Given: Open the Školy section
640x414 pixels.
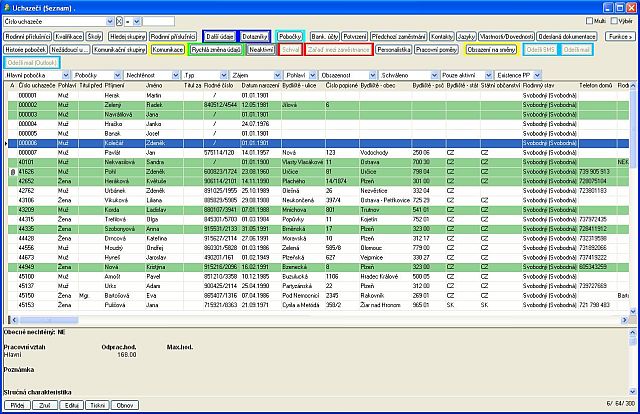Looking at the screenshot, I should (95, 37).
